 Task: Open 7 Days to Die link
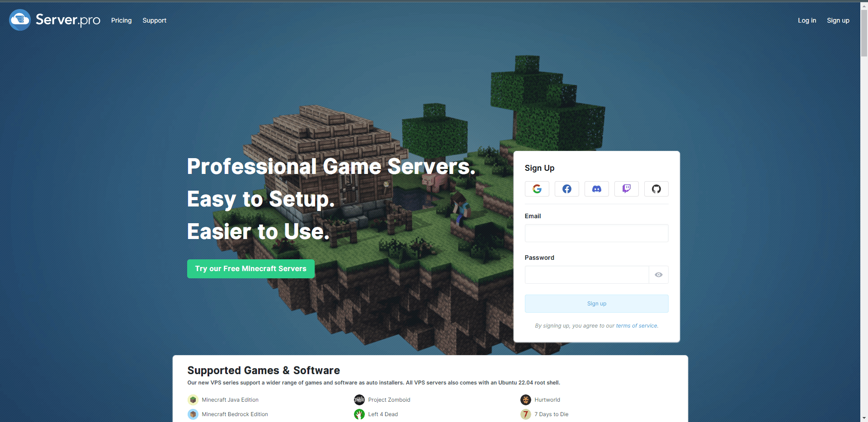pos(552,414)
